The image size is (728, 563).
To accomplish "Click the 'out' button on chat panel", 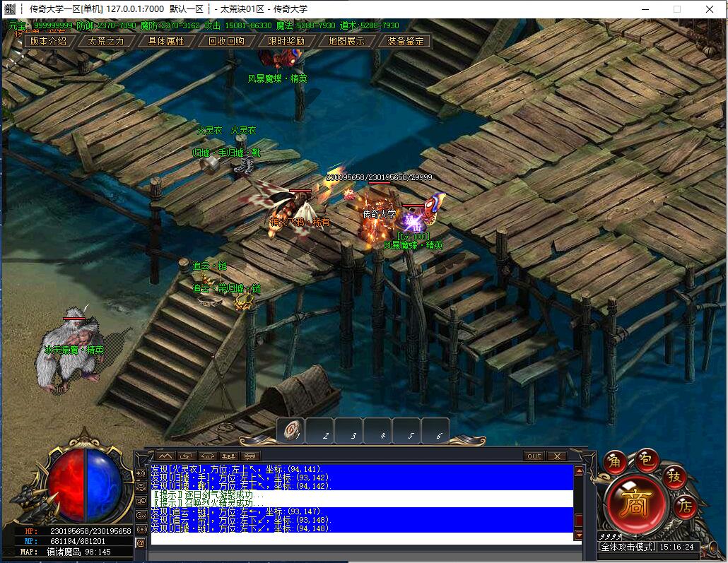I will pyautogui.click(x=534, y=456).
